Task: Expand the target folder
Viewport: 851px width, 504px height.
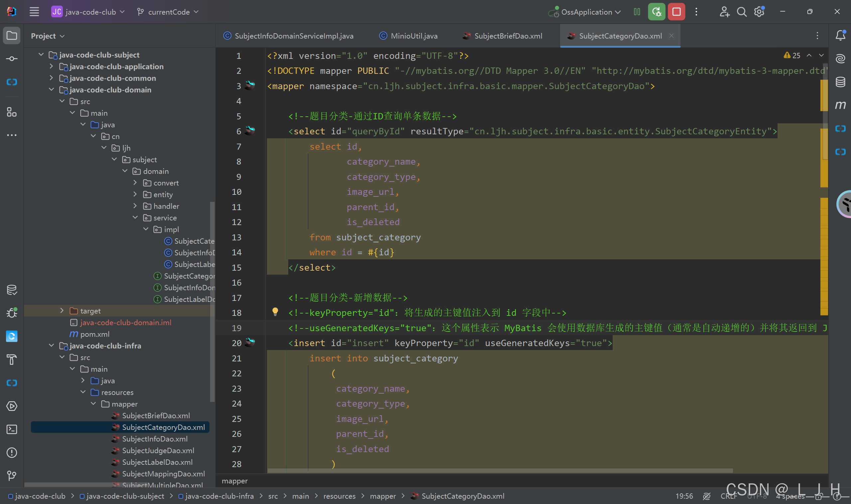Action: [x=62, y=311]
